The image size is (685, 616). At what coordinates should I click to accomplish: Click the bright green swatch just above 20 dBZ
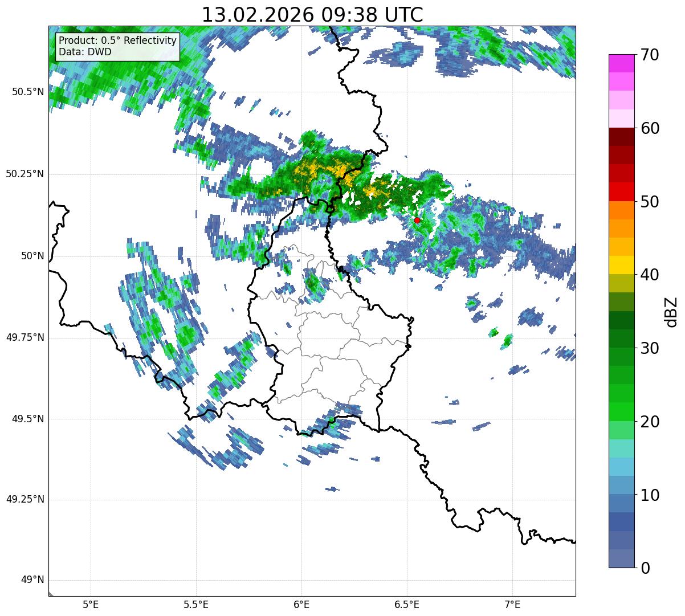point(621,412)
